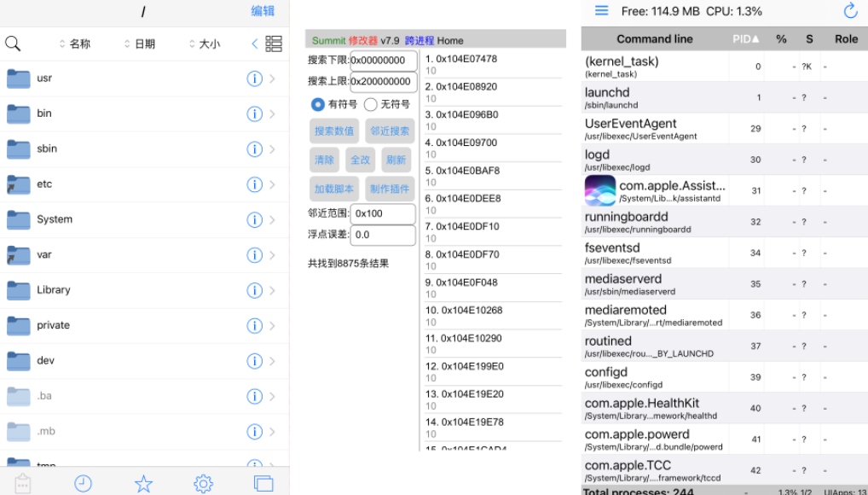This screenshot has width=868, height=495.
Task: Tap the 刷新 refresh button
Action: (396, 160)
